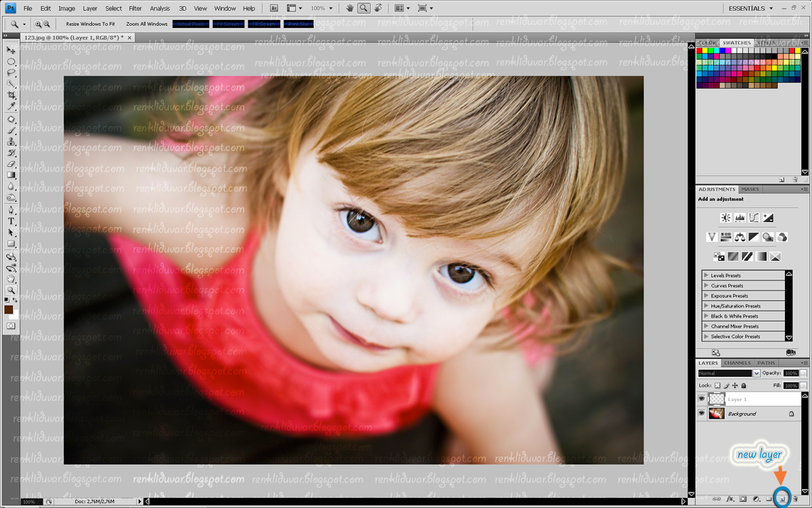The image size is (812, 508).
Task: Open the Opacity slider arrow
Action: point(803,373)
